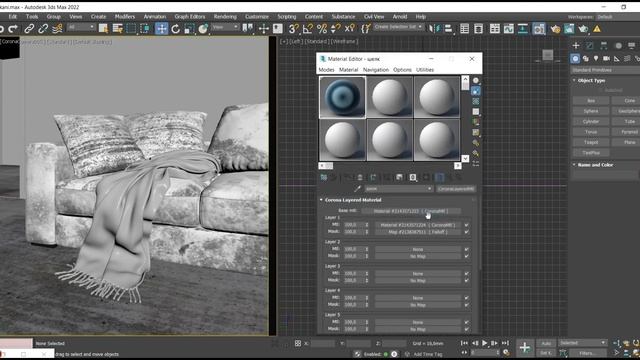640x360 pixels.
Task: Click the Unlink Selection icon
Action: pyautogui.click(x=43, y=29)
